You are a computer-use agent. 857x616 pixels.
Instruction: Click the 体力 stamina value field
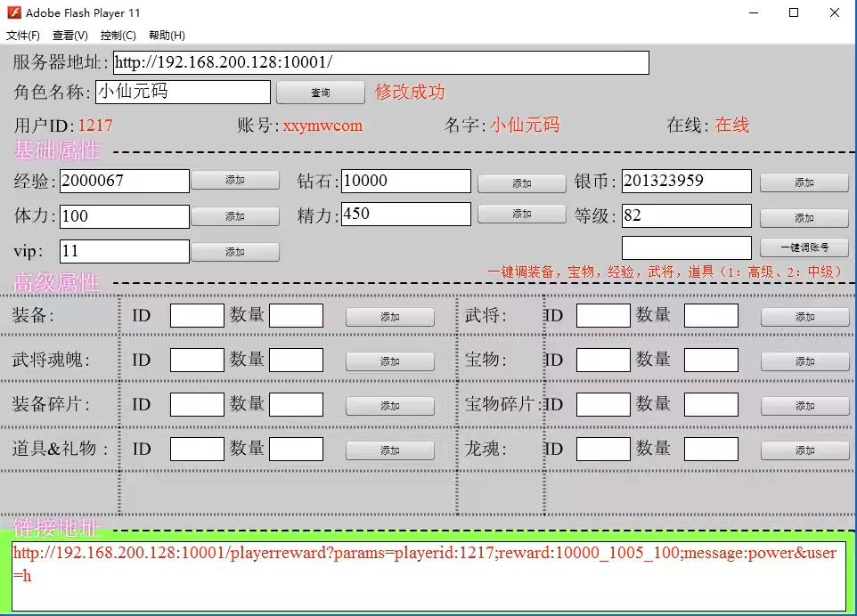(125, 216)
